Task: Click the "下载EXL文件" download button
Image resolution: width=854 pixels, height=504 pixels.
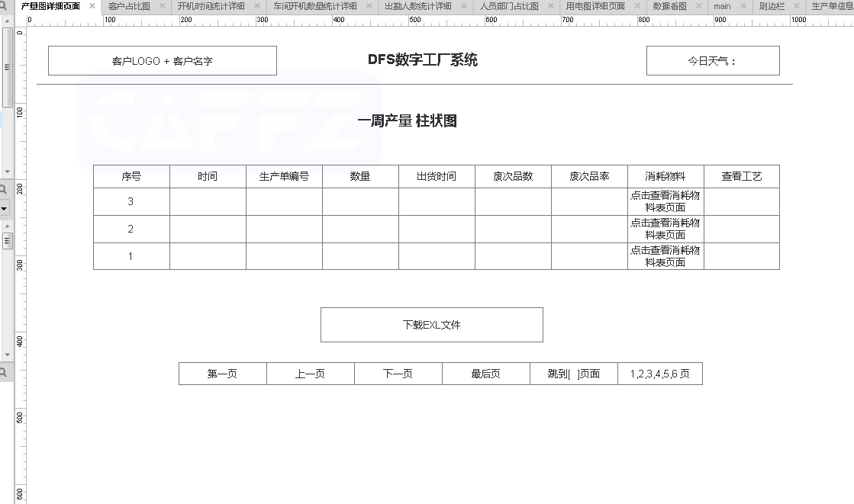Action: 431,324
